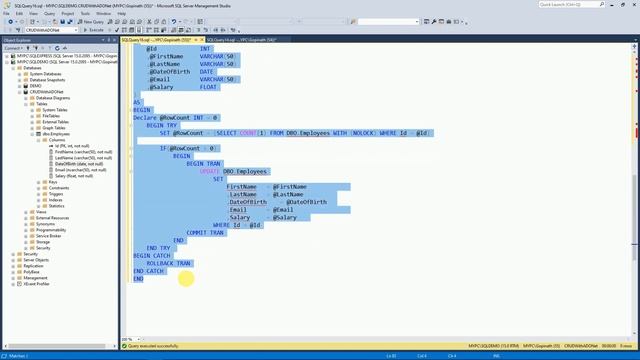Screen dimensions: 640x360
Task: Click the dbo.Employees table icon in tree
Action: tap(38, 134)
